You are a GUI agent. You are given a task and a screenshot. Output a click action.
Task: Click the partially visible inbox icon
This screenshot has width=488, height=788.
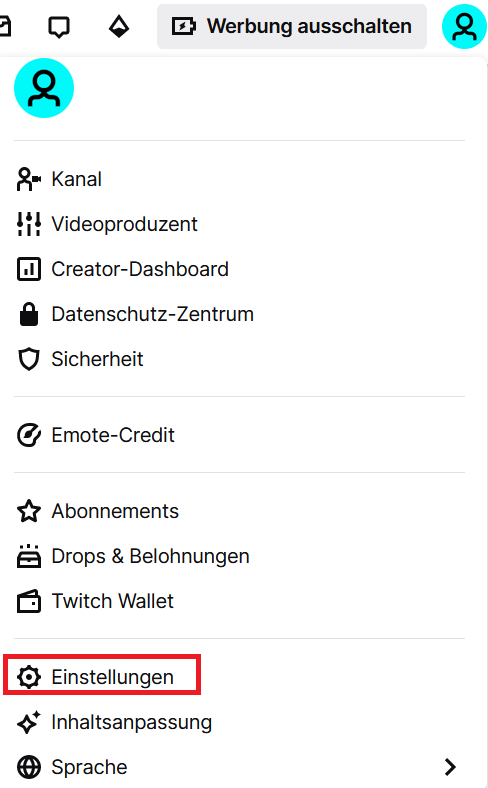coord(5,27)
